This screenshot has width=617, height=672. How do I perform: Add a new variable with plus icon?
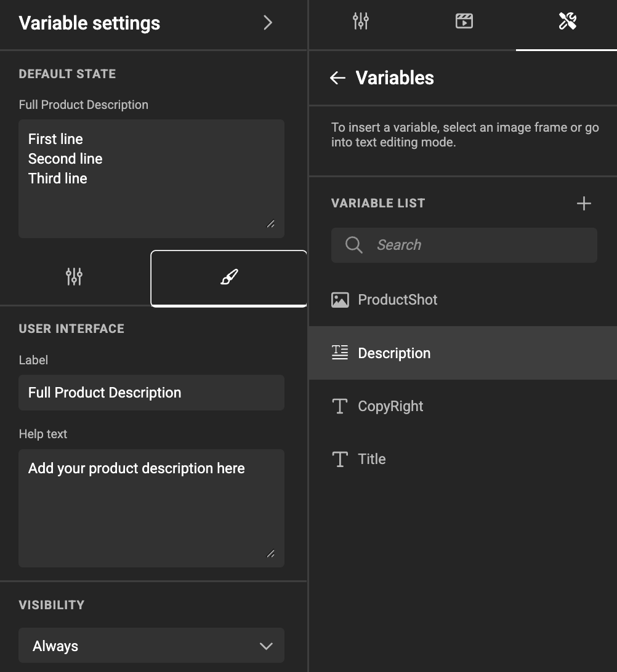[584, 203]
